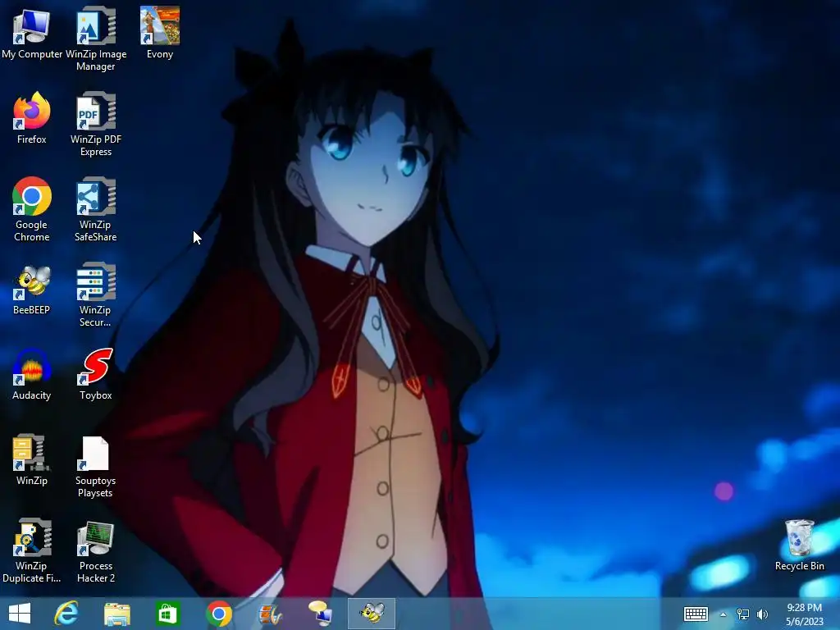Open the clock showing 9:28 PM

(x=804, y=614)
